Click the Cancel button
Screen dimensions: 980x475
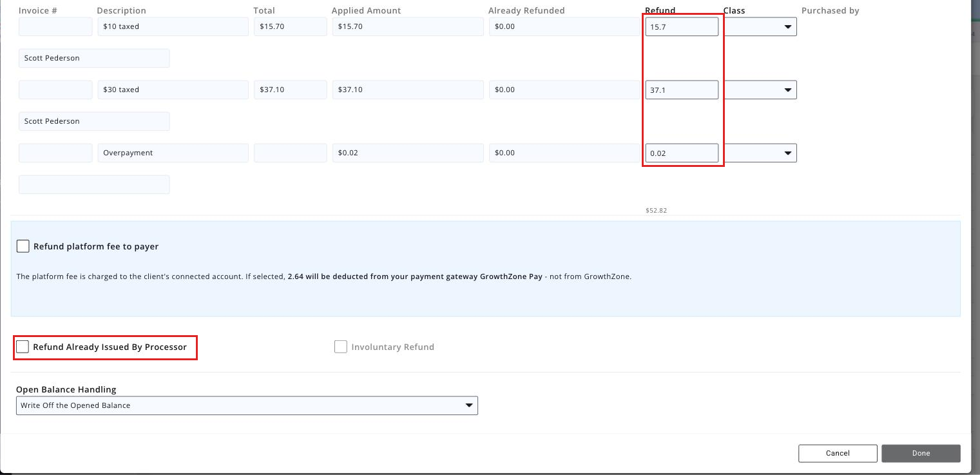click(x=838, y=453)
